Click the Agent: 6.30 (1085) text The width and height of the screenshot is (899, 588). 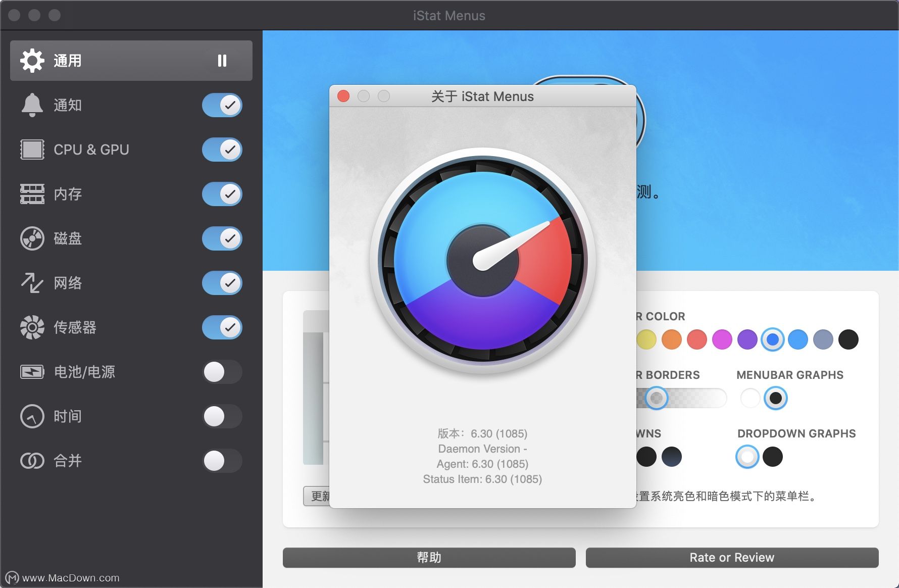[482, 464]
